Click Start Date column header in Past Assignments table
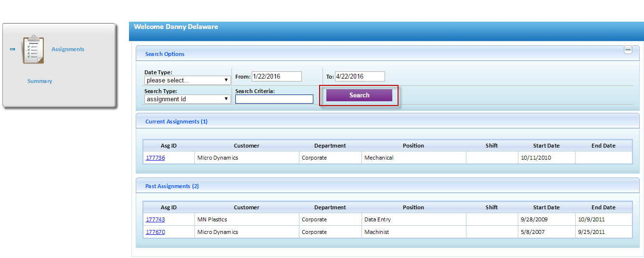 pos(546,207)
